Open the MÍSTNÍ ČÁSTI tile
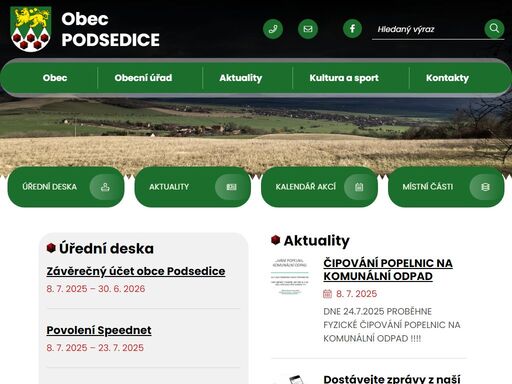 pyautogui.click(x=446, y=187)
